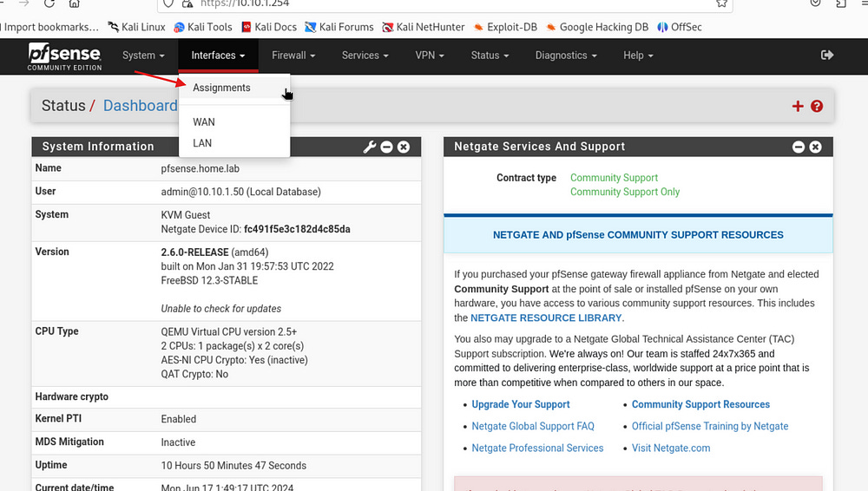This screenshot has height=491, width=868.
Task: Click the Community Support Resources link
Action: tap(700, 404)
